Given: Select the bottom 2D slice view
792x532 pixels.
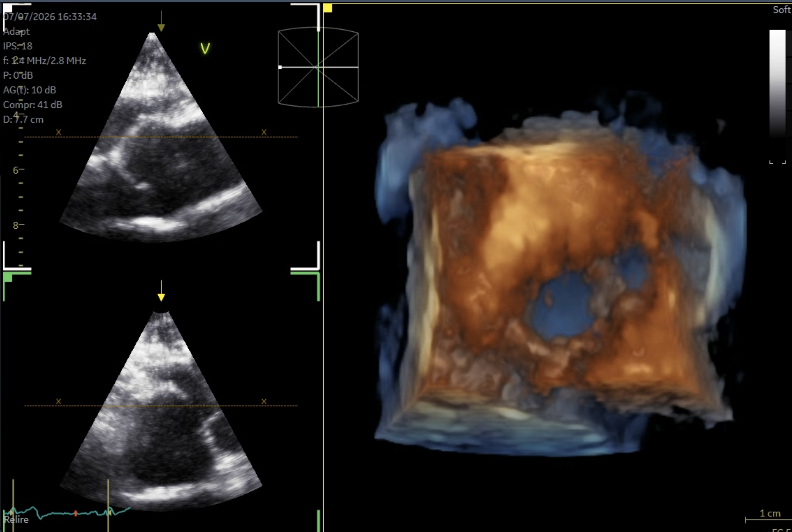Looking at the screenshot, I should pos(161,410).
